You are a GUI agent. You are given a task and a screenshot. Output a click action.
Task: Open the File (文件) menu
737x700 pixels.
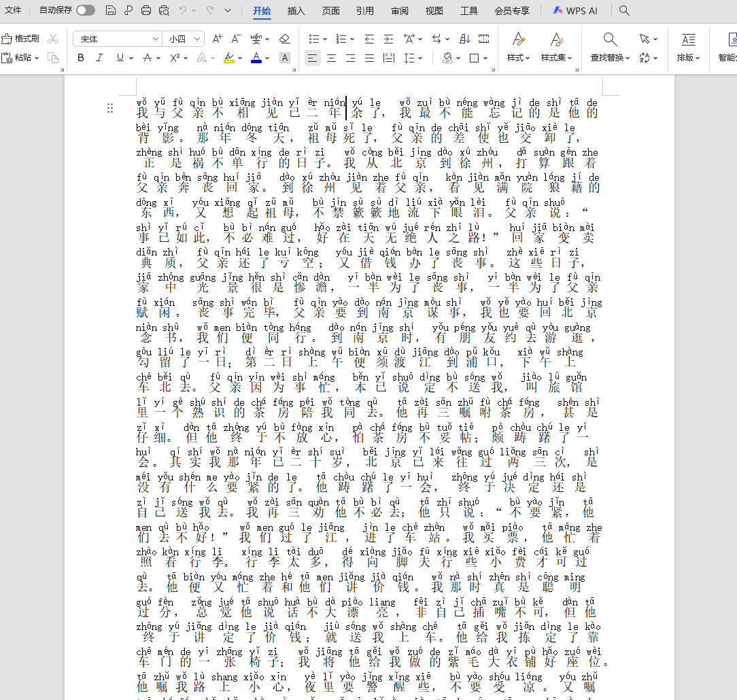pos(13,10)
